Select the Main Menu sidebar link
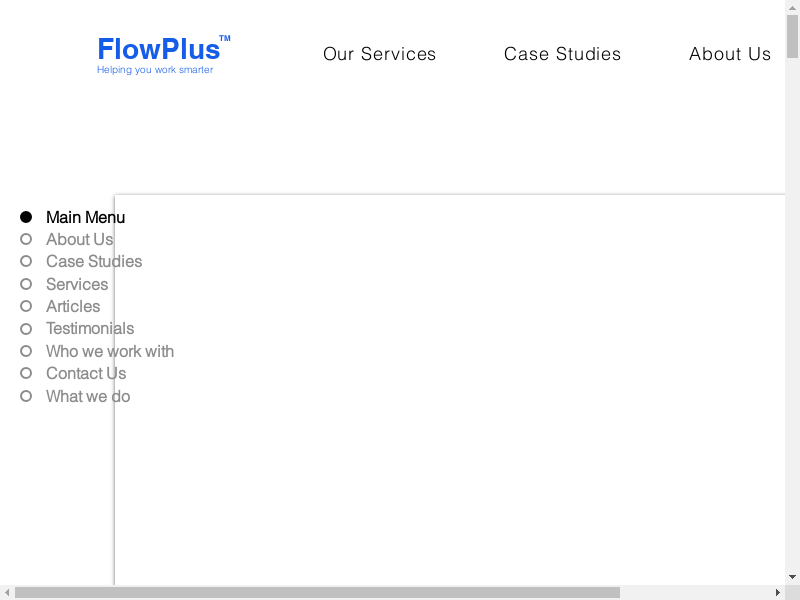 (x=85, y=217)
